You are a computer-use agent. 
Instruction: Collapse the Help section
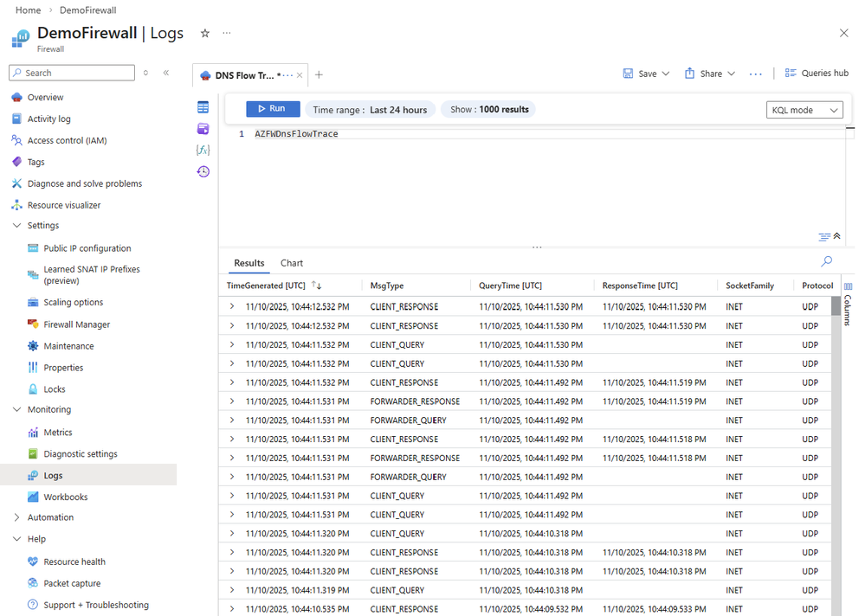pyautogui.click(x=16, y=539)
